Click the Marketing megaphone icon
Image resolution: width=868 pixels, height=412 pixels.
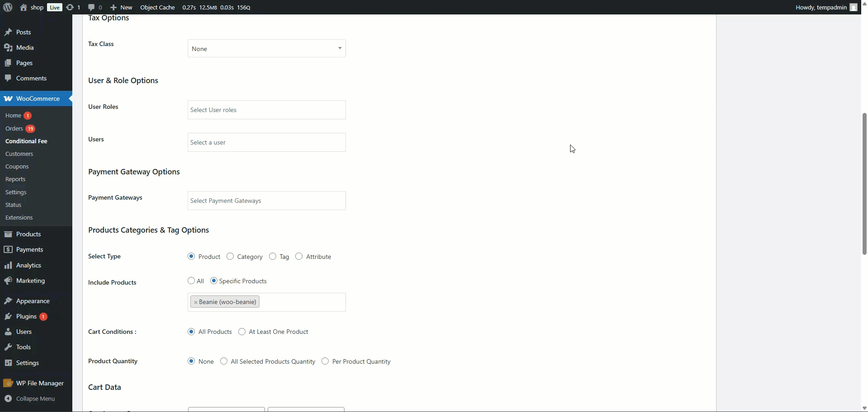tap(8, 281)
